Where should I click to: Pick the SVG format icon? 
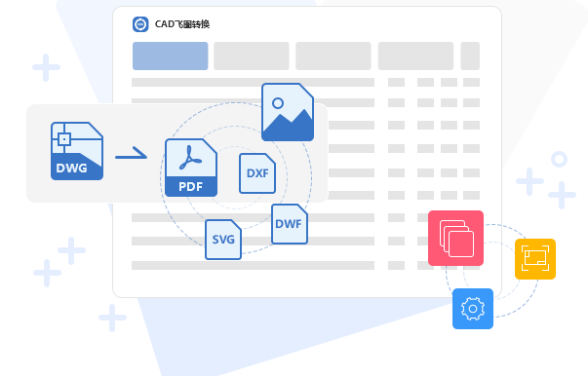[x=223, y=240]
